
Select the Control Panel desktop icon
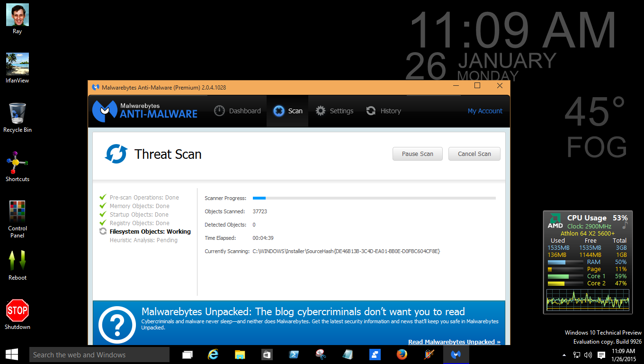18,219
